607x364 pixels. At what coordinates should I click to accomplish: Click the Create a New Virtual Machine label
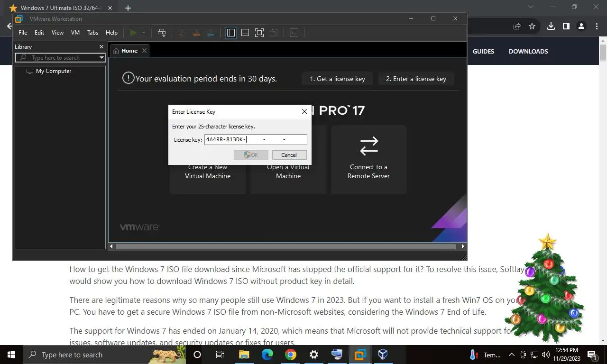pyautogui.click(x=208, y=172)
